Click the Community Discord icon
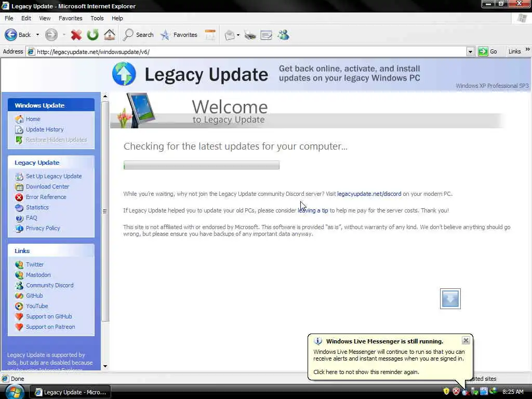532x399 pixels. click(19, 286)
